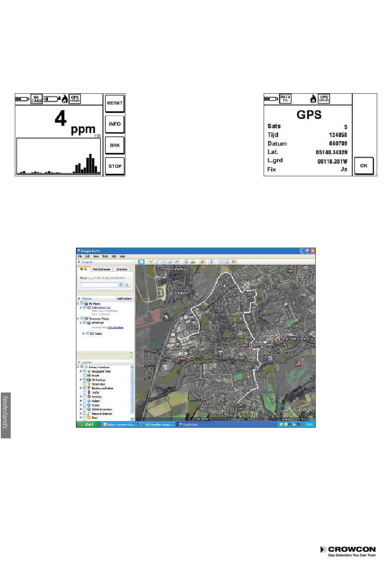
Task: Toggle the school run checkbox
Action: (x=85, y=323)
